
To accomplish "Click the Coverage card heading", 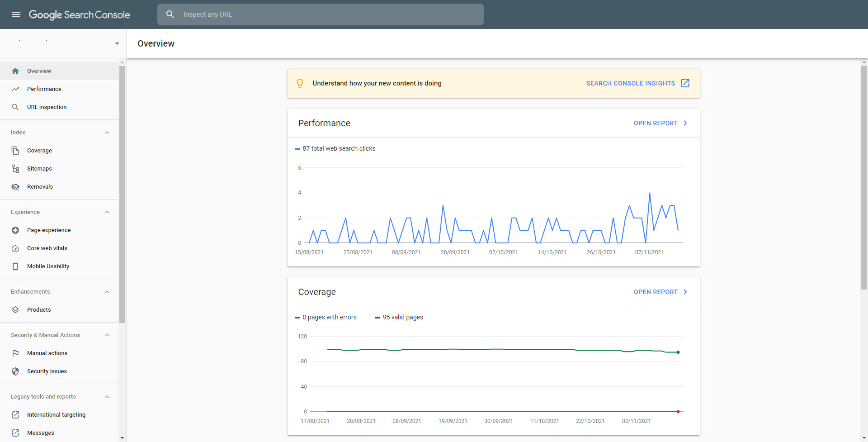I will (317, 292).
